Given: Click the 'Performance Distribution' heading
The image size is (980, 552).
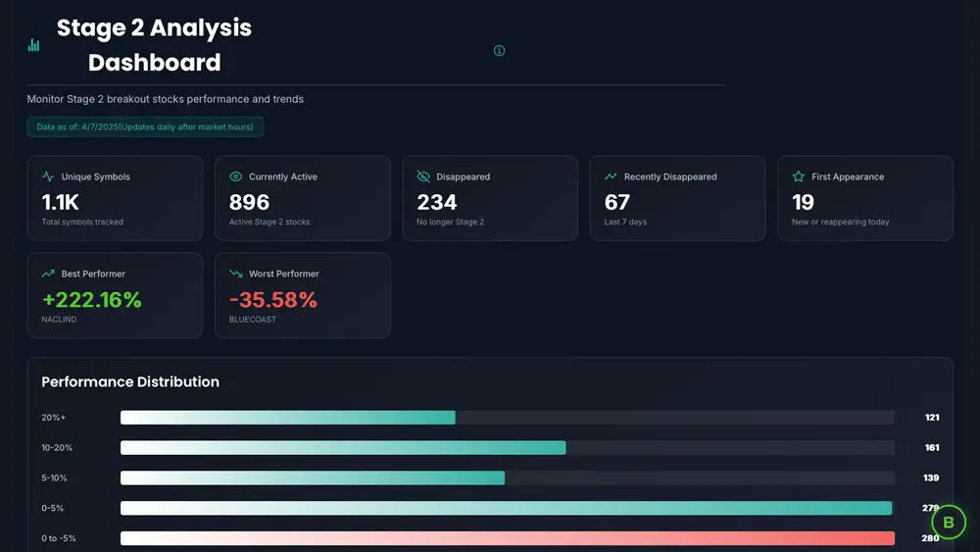Looking at the screenshot, I should (130, 381).
